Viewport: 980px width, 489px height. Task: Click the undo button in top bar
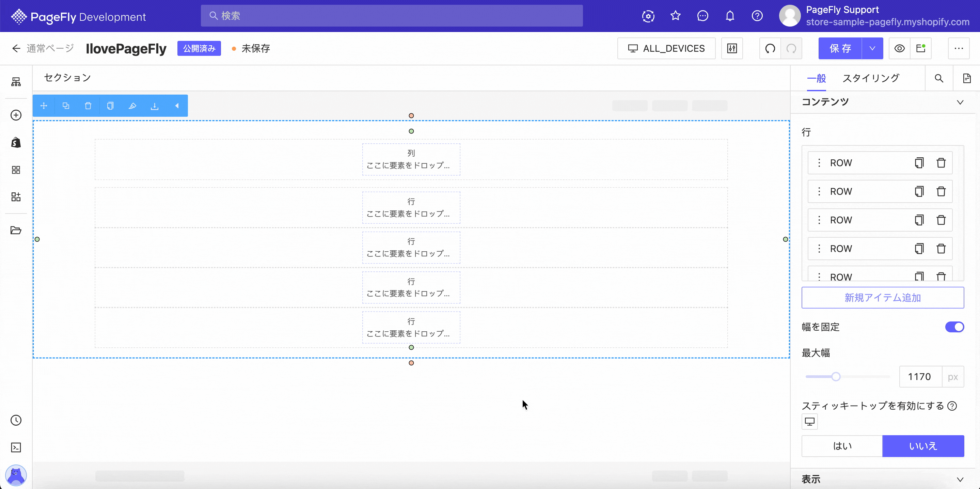770,48
